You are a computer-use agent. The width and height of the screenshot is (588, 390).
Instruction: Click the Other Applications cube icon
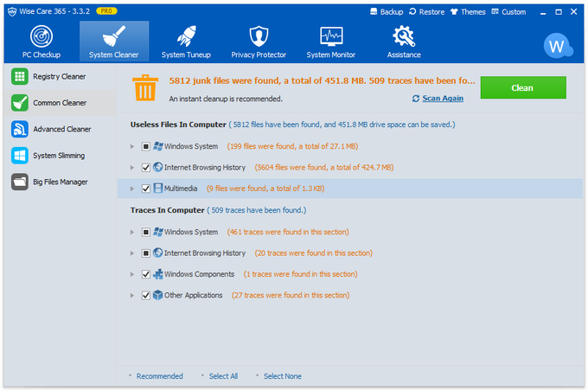tap(158, 295)
